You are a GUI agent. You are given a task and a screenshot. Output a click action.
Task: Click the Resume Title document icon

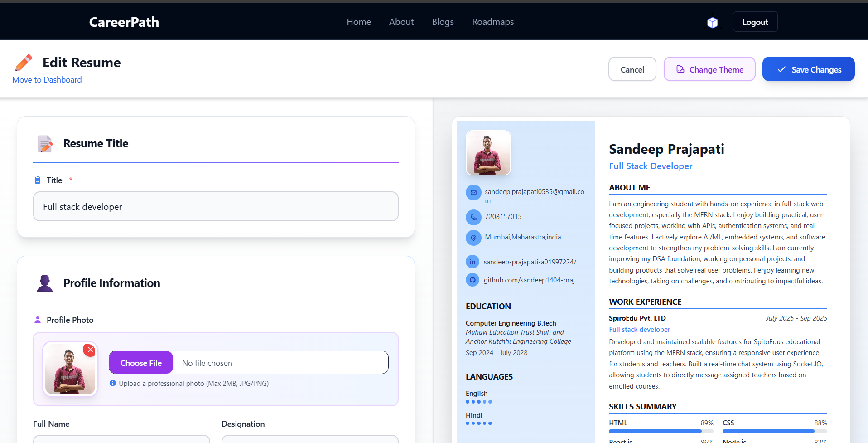pyautogui.click(x=45, y=143)
